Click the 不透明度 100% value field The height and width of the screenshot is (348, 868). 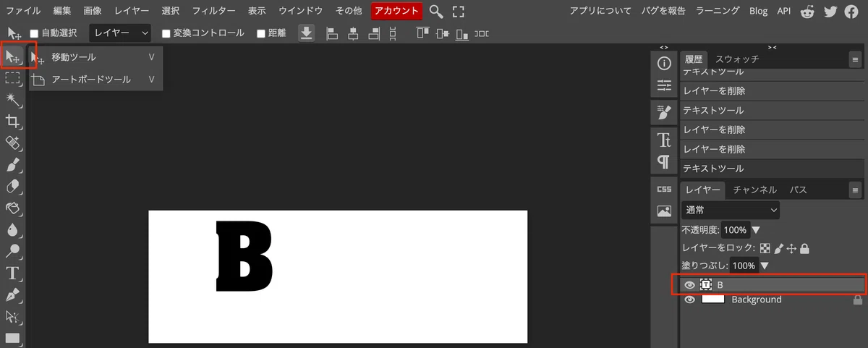[735, 230]
